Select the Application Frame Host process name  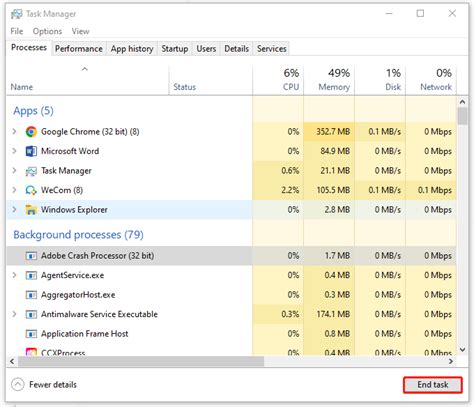tap(85, 334)
